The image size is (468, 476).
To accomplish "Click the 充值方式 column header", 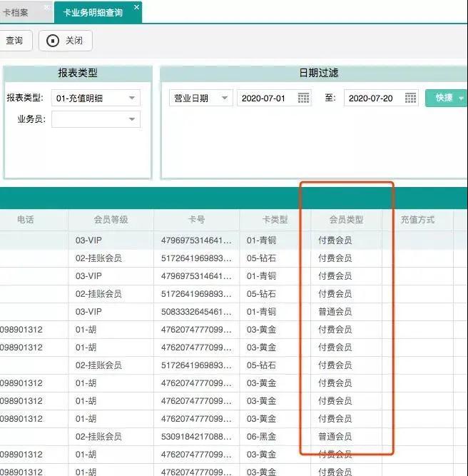I will pyautogui.click(x=417, y=220).
